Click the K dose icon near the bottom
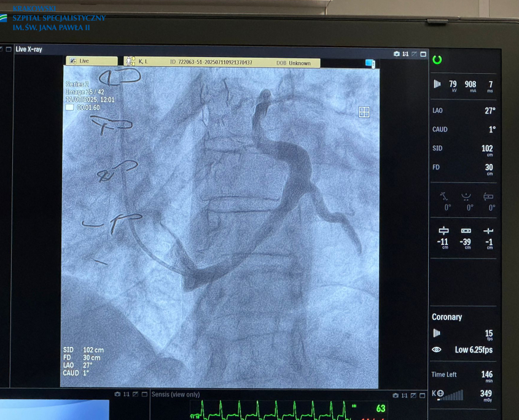 click(x=437, y=393)
